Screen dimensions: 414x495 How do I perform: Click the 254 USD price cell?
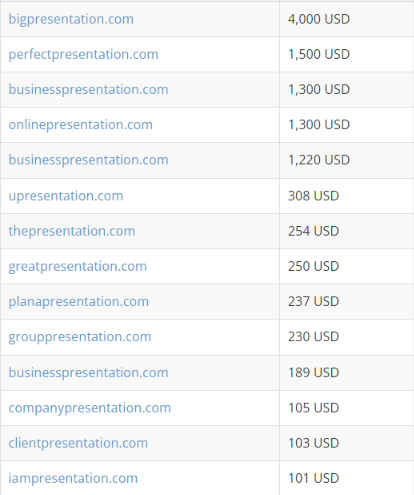[x=347, y=231]
